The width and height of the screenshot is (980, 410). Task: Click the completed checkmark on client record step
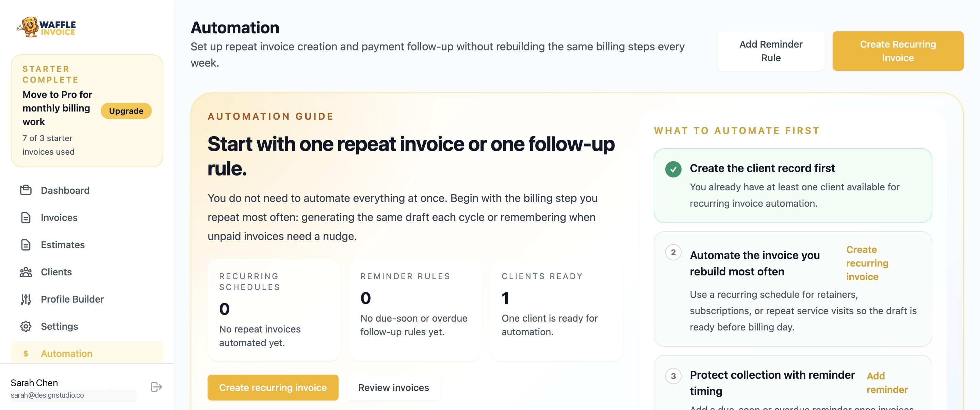point(674,169)
